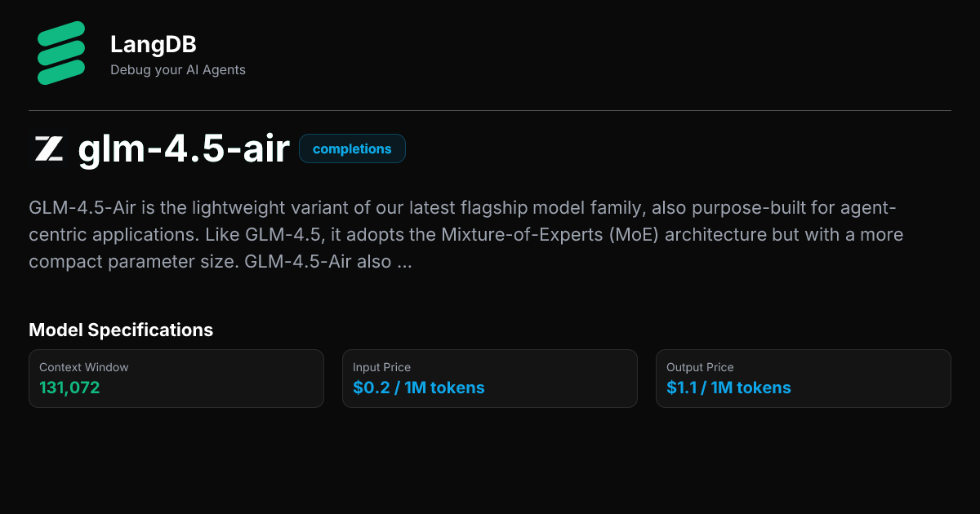Click the 'Output Price' label text

(700, 367)
